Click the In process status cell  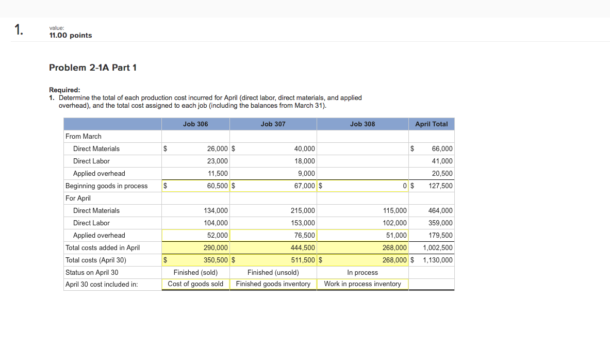click(362, 272)
